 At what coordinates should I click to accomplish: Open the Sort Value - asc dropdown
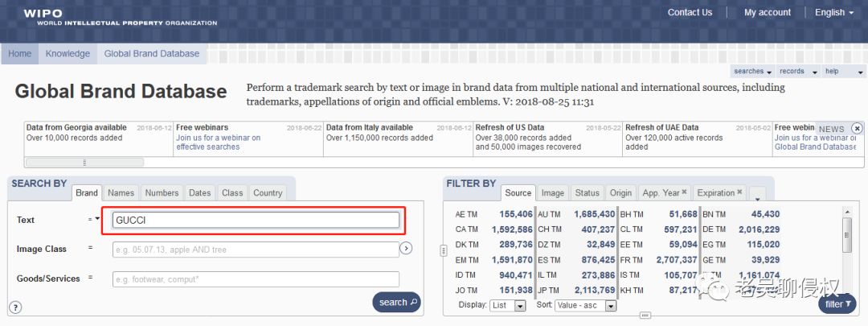pyautogui.click(x=586, y=306)
